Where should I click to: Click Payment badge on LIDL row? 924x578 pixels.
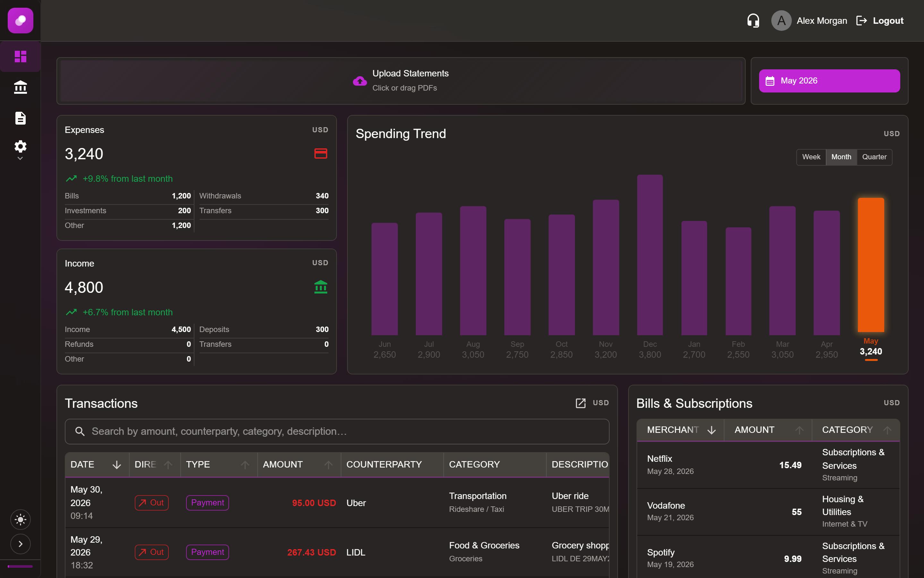[207, 552]
